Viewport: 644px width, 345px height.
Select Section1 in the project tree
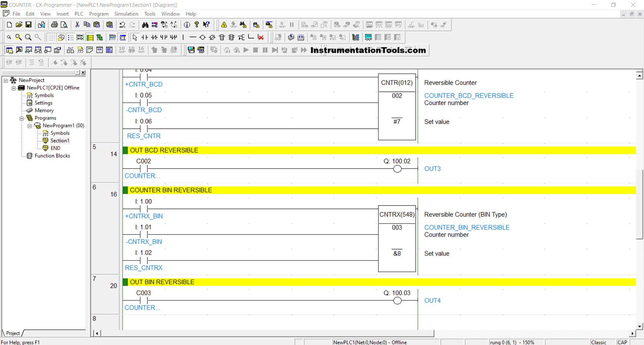pyautogui.click(x=60, y=141)
